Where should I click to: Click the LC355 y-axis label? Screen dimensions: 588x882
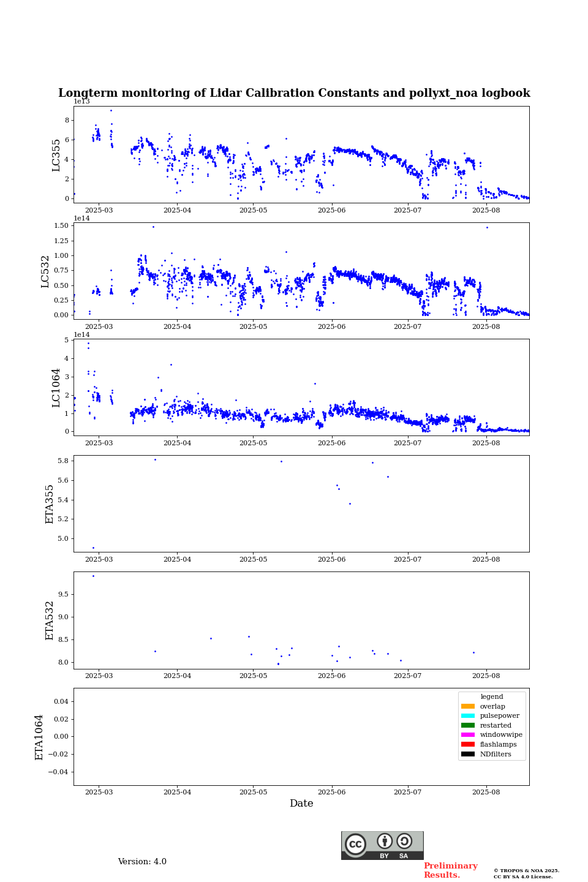[56, 155]
